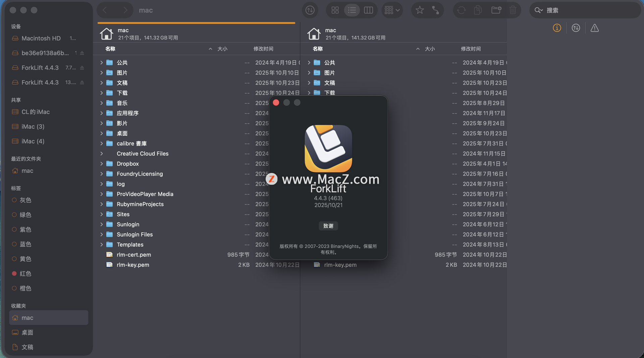Click the 致谢 button in About dialog
The image size is (644, 358).
(x=328, y=226)
